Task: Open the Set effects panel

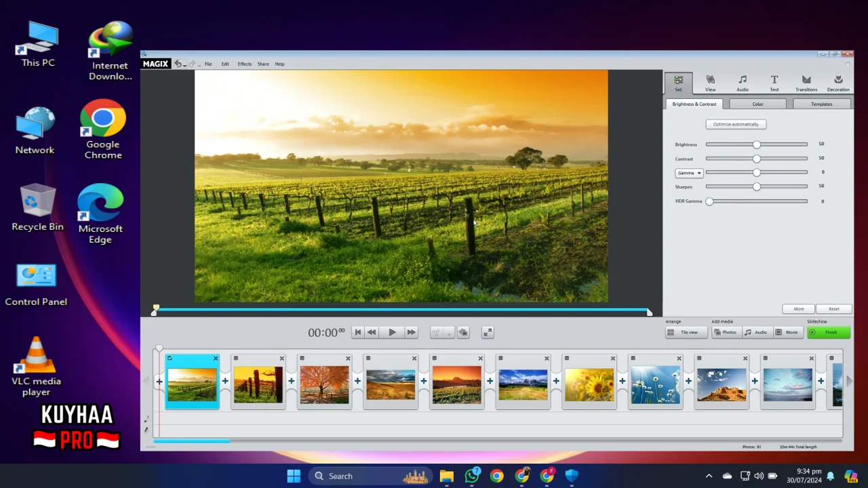Action: pos(678,83)
